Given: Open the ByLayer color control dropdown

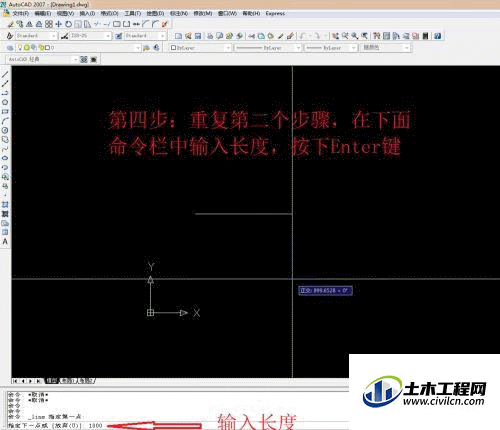Looking at the screenshot, I should click(228, 48).
